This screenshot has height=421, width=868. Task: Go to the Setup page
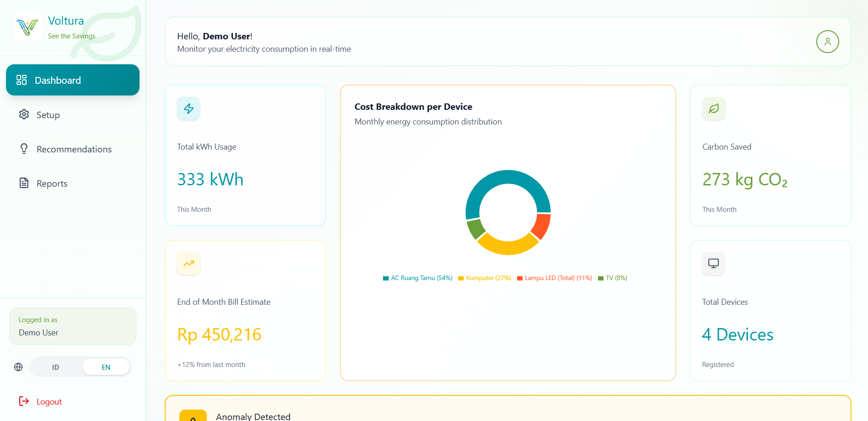click(x=48, y=115)
